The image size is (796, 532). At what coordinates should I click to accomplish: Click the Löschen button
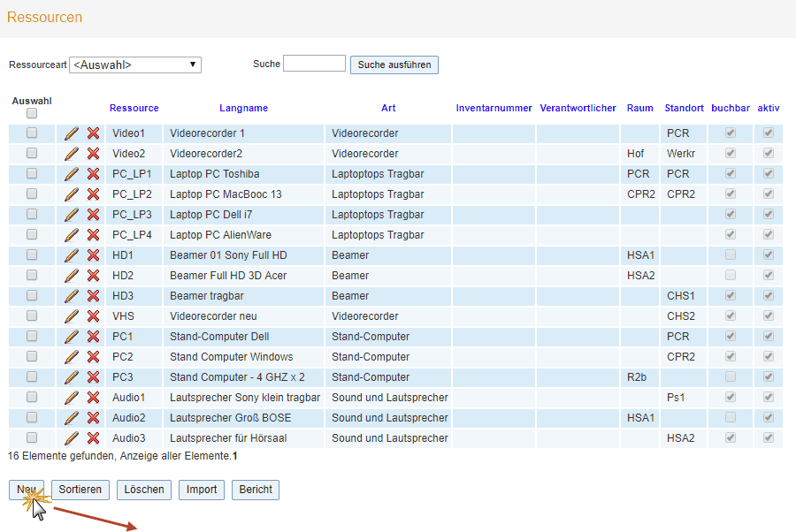pyautogui.click(x=144, y=490)
